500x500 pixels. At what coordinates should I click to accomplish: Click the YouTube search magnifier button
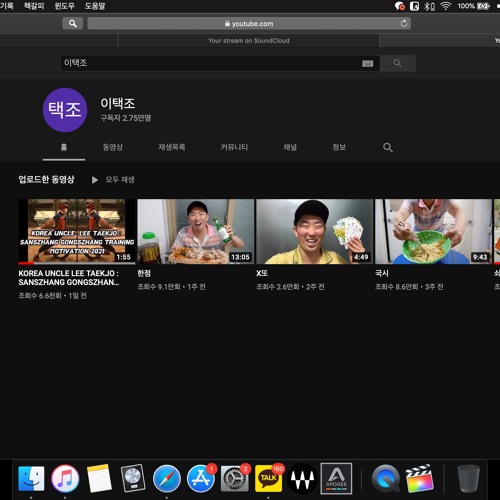click(398, 63)
